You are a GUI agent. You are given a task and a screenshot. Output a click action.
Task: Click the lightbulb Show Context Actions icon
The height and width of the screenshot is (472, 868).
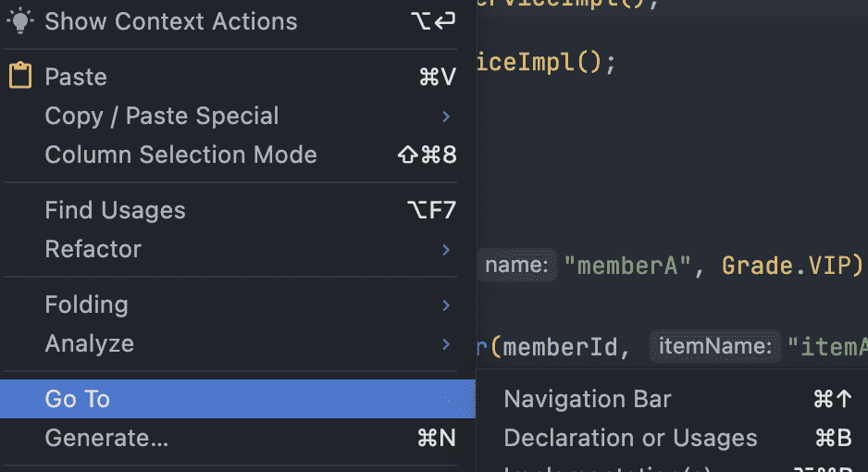(19, 20)
